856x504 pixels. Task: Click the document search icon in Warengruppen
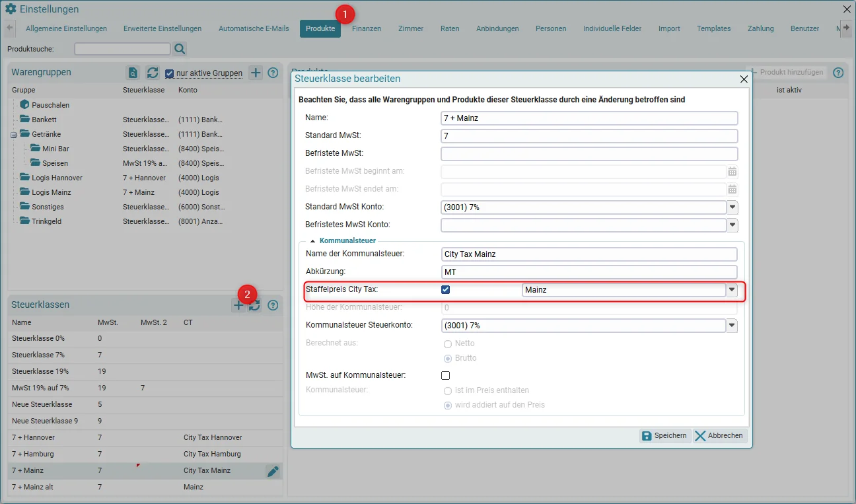[x=133, y=73]
